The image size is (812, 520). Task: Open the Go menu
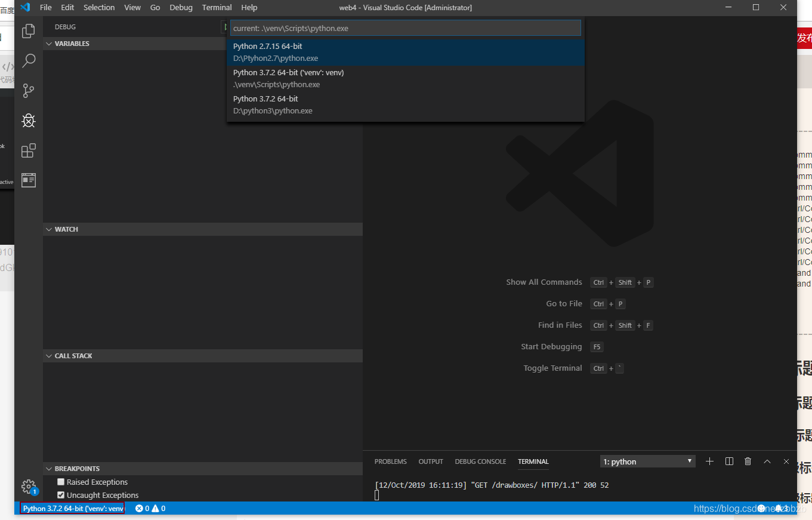(x=155, y=7)
